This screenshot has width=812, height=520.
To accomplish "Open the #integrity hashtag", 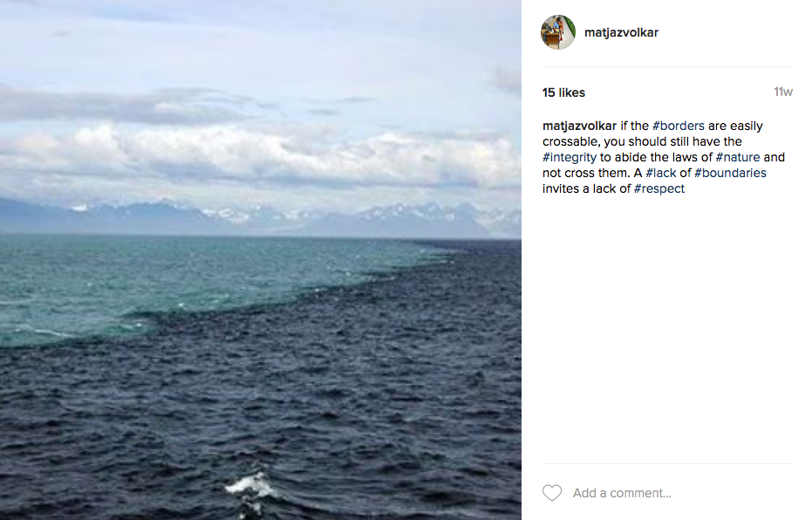I will [570, 157].
